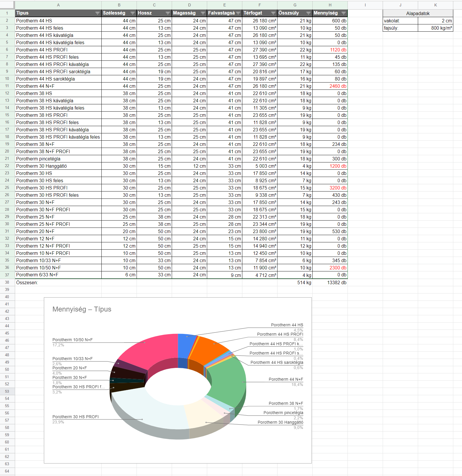Select column A header
The height and width of the screenshot is (476, 462).
(58, 5)
